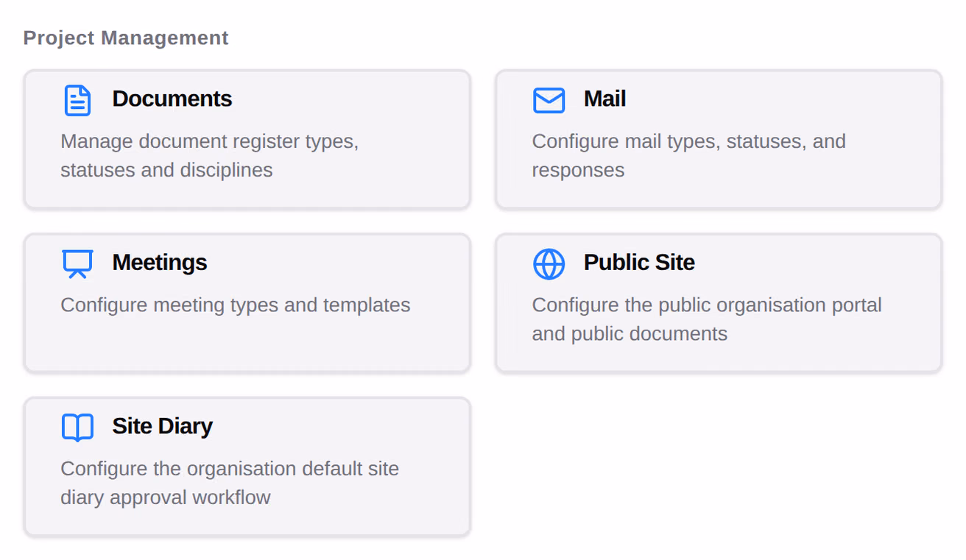Open the Mail settings heading
Screen dimensions: 966x560
(605, 99)
